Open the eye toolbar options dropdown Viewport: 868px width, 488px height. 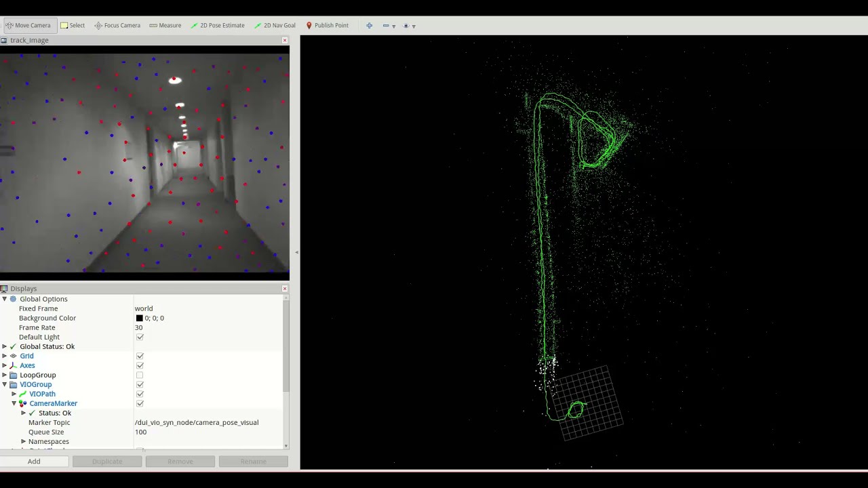409,26
